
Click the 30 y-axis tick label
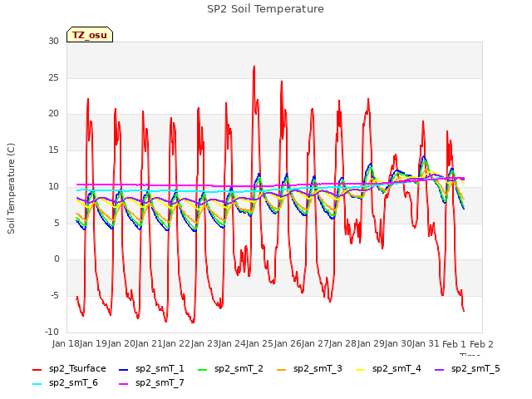(53, 41)
